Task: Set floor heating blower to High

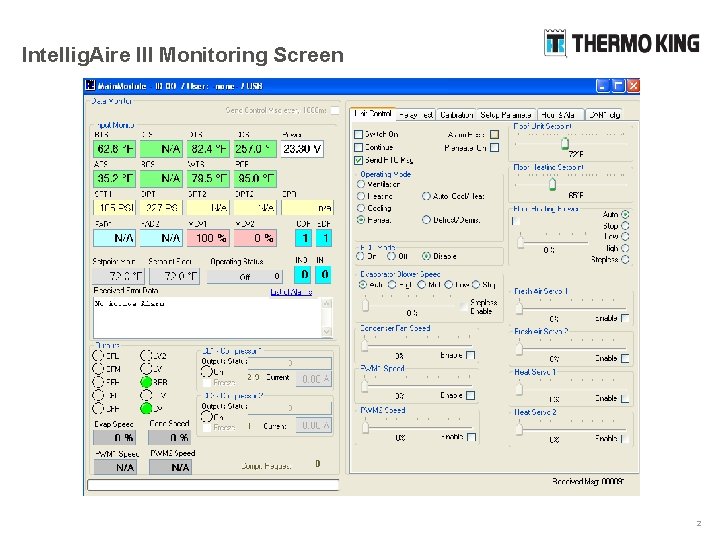Action: [625, 248]
